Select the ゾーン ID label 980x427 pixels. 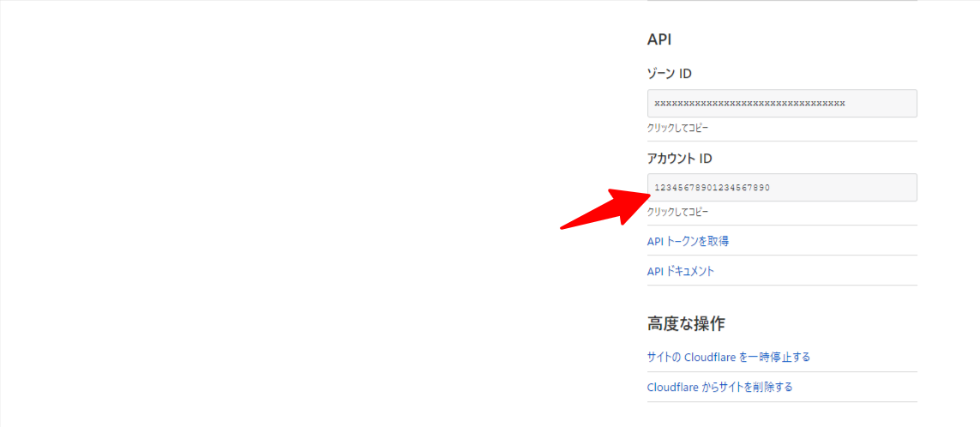(x=670, y=74)
